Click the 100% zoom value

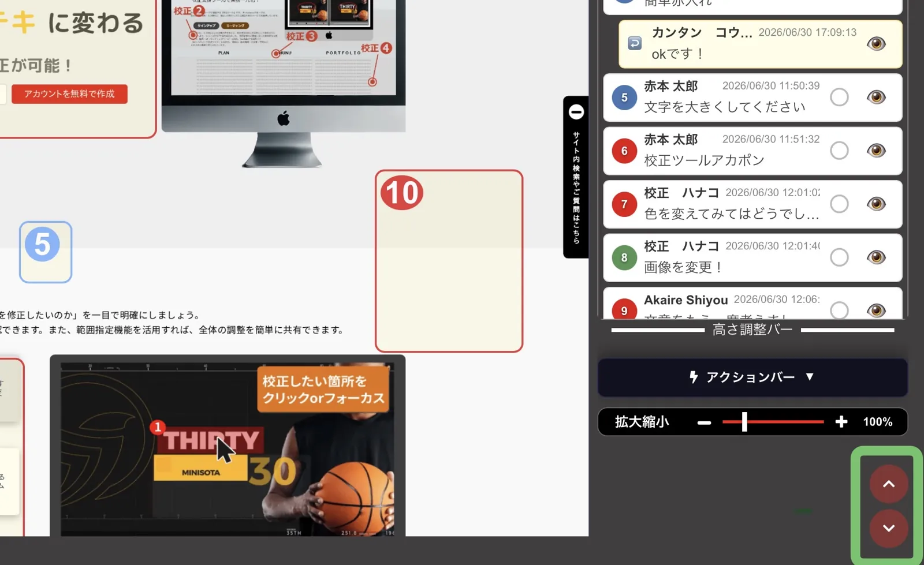[878, 422]
